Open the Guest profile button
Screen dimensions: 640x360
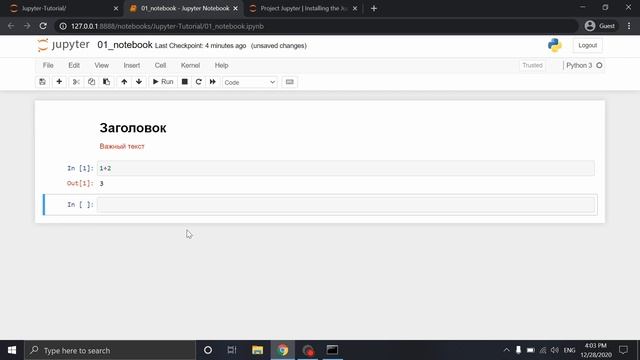[600, 26]
